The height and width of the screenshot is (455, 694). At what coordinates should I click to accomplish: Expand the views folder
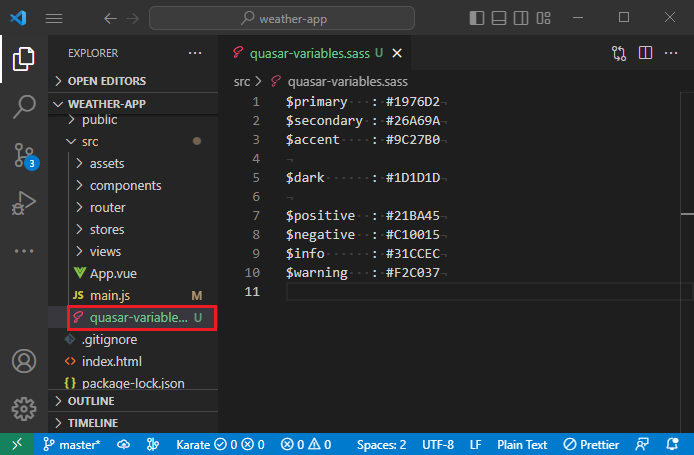pos(133,251)
